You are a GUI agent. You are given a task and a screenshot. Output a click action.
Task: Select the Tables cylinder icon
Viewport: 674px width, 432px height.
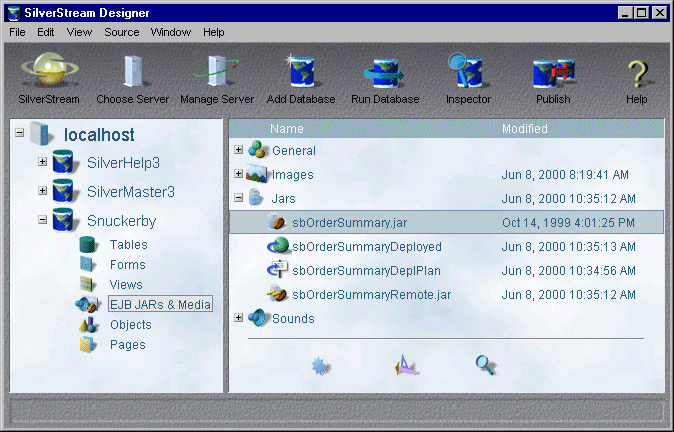pyautogui.click(x=88, y=245)
